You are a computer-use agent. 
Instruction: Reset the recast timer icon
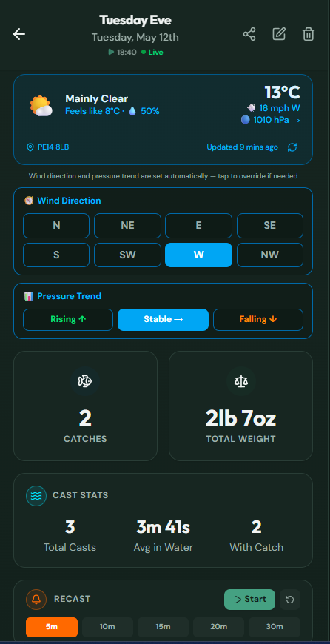(x=290, y=600)
